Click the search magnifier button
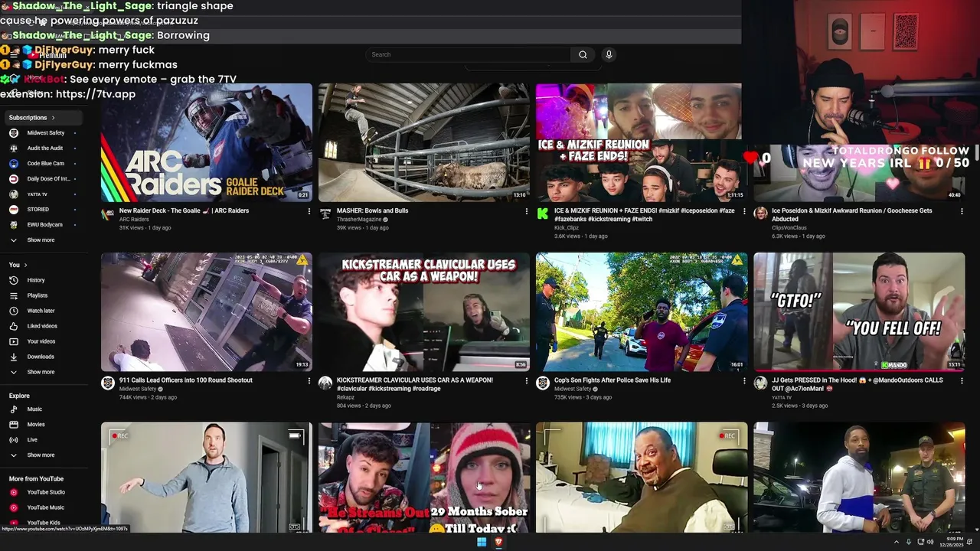980x551 pixels. coord(583,54)
